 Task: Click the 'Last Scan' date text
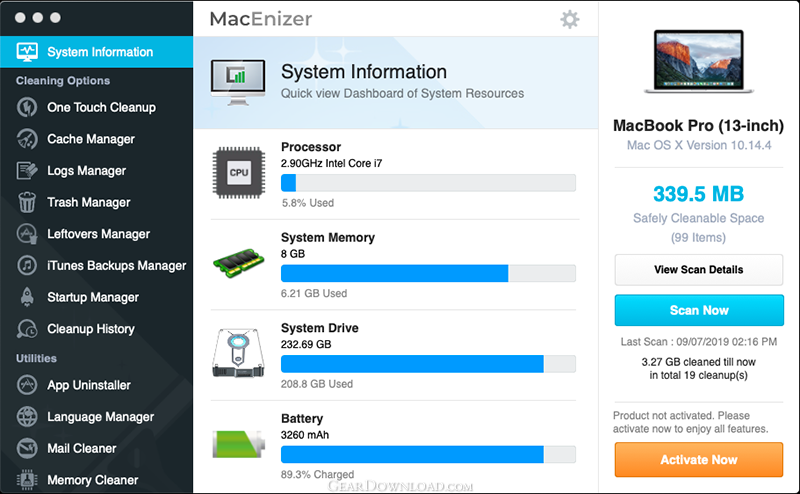click(x=698, y=342)
